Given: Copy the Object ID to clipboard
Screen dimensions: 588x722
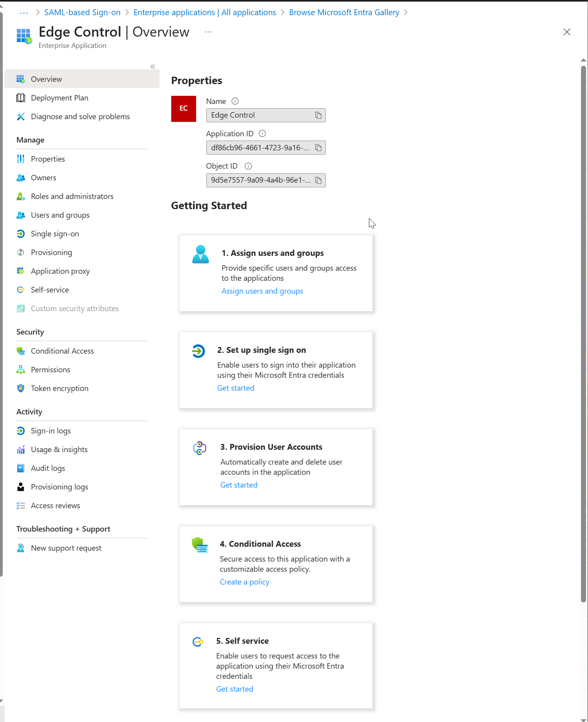Looking at the screenshot, I should click(x=318, y=180).
